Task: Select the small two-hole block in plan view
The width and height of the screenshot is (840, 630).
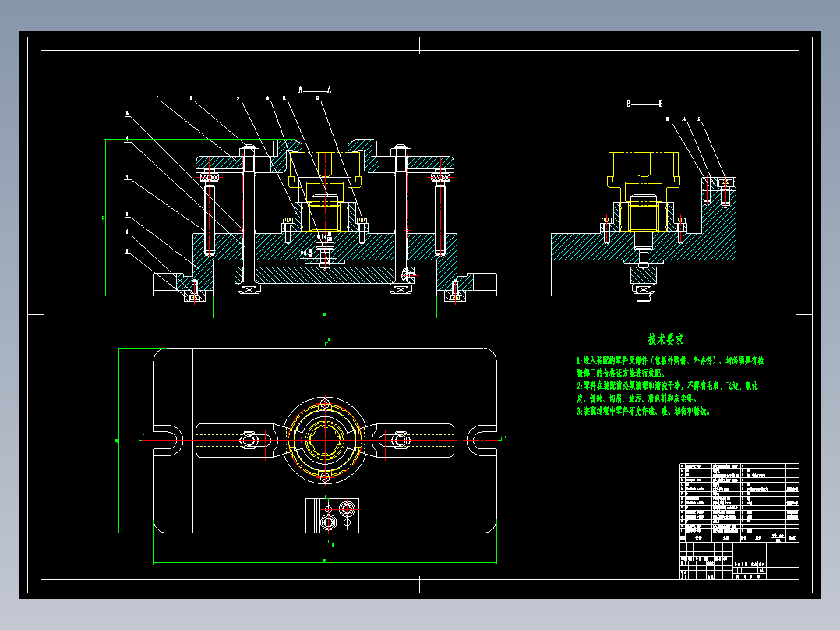Action: (332, 515)
